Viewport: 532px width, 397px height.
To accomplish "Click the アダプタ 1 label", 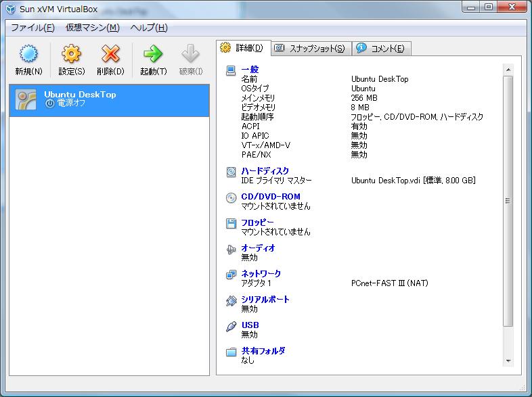I will [256, 283].
